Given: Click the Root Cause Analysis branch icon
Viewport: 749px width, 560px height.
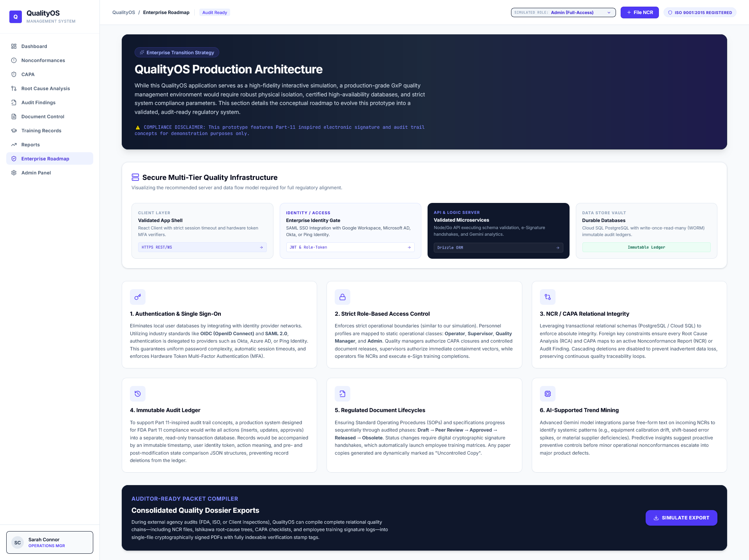Looking at the screenshot, I should click(x=14, y=89).
